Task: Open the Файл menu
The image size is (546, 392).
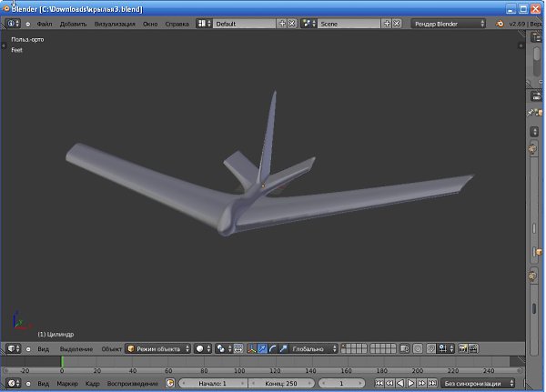Action: (44, 23)
